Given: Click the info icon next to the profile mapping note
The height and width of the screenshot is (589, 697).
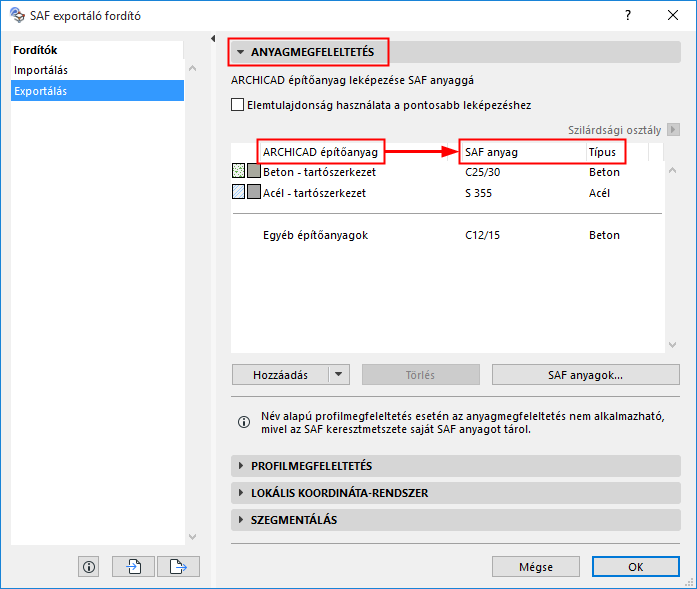Looking at the screenshot, I should pos(244,422).
